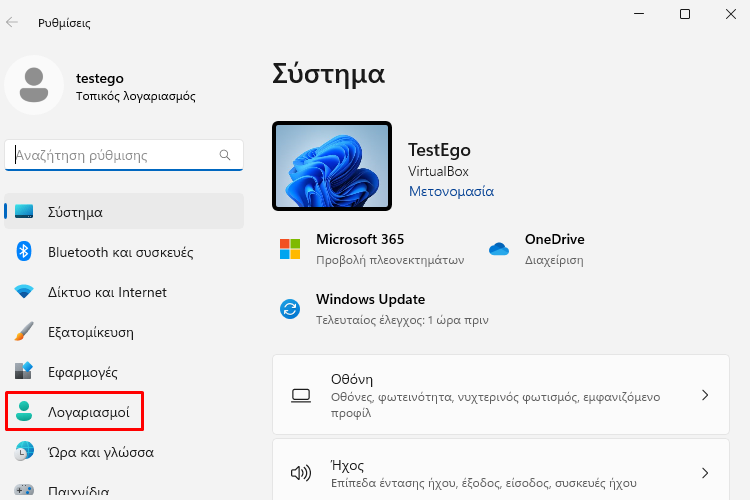Click the OneDrive cloud icon
750x500 pixels.
[499, 249]
